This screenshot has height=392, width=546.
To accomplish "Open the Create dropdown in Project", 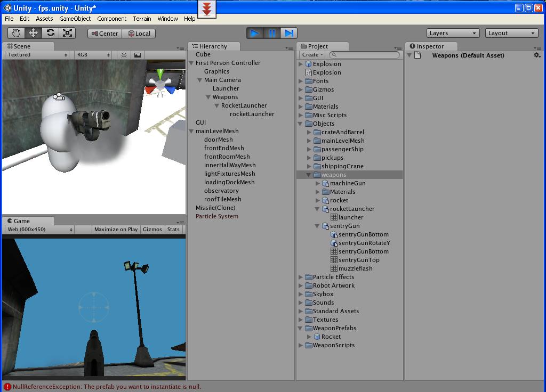I will click(x=312, y=55).
